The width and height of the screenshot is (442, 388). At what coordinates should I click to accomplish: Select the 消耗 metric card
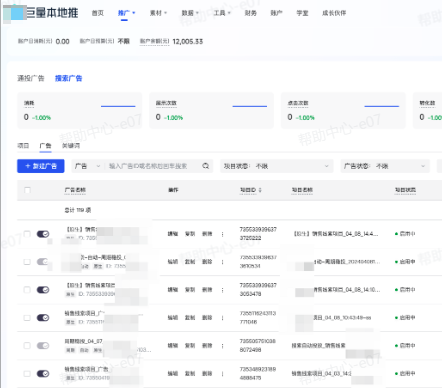[79, 111]
